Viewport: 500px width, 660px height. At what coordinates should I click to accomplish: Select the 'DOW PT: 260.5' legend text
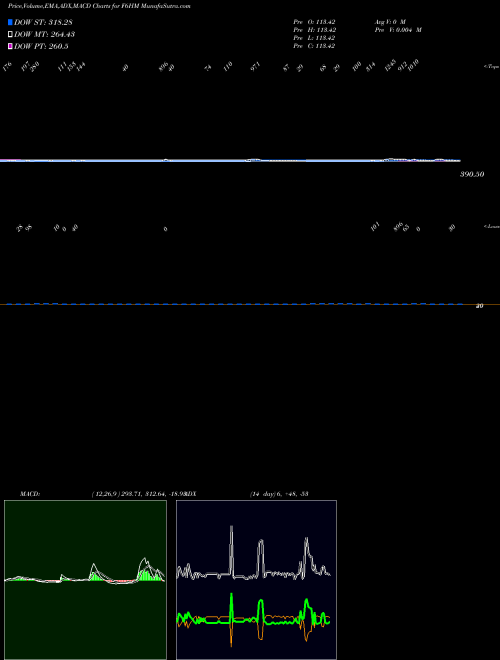(x=41, y=47)
